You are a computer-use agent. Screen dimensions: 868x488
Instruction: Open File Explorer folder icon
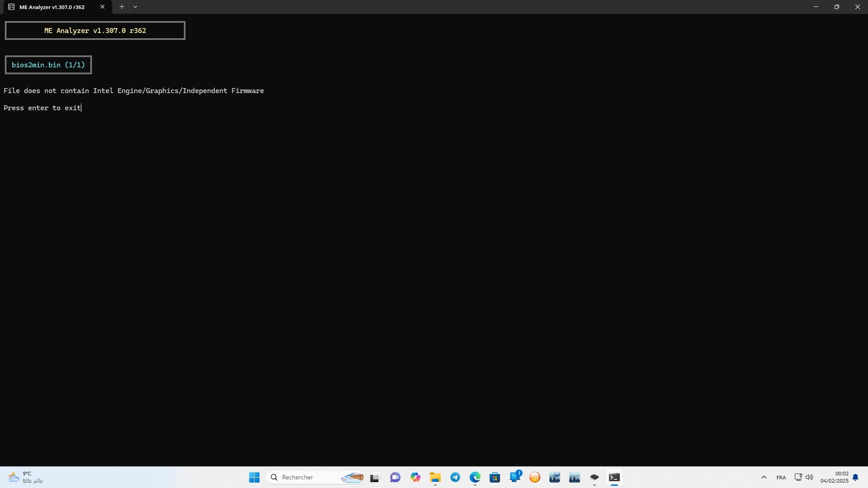[435, 478]
